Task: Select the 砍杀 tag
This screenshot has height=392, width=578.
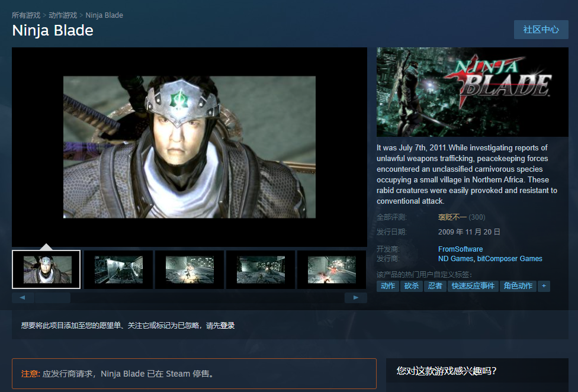Action: coord(412,285)
